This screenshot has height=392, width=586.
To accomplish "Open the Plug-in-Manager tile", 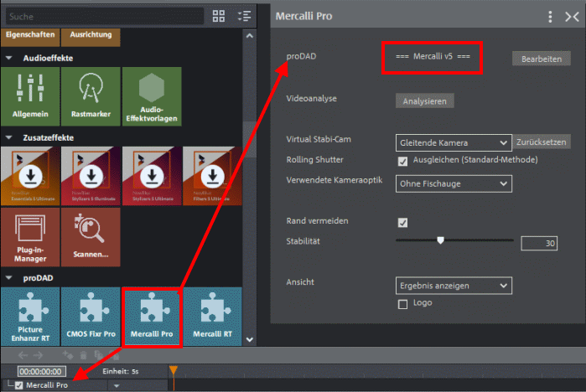I will pos(30,237).
